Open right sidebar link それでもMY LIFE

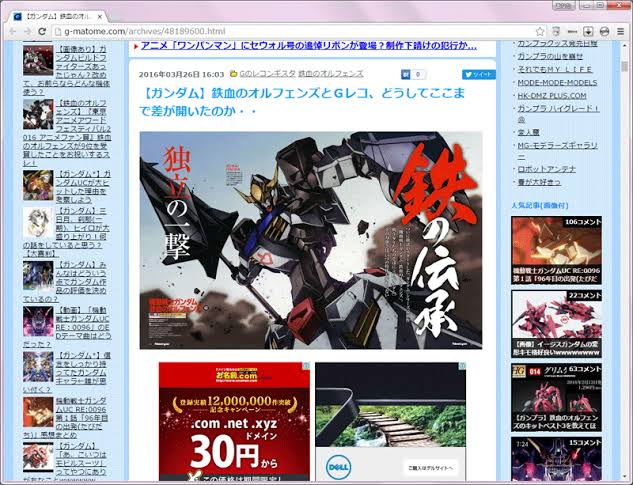click(x=555, y=69)
